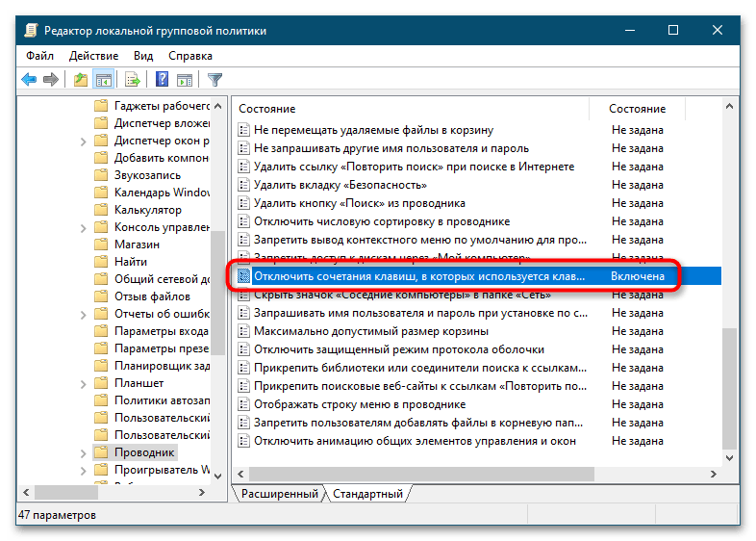Click the policy list scroll-up arrow
The width and height of the screenshot is (756, 541).
[729, 106]
